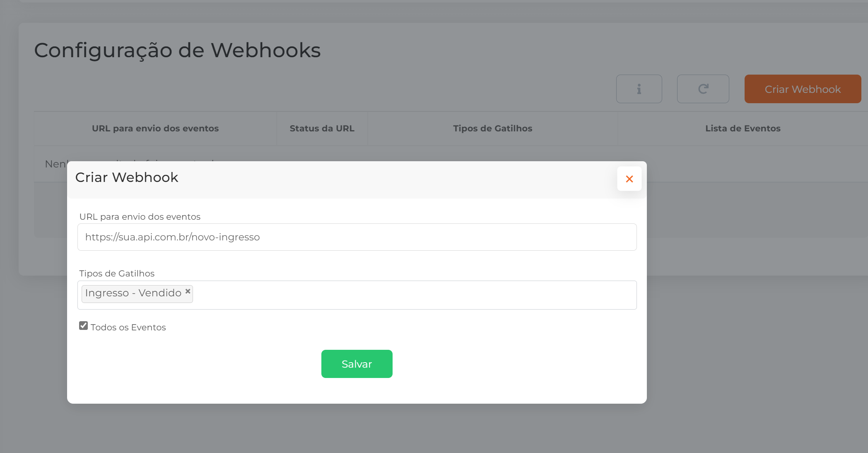This screenshot has height=453, width=868.
Task: Click the Status da URL column header
Action: [322, 128]
